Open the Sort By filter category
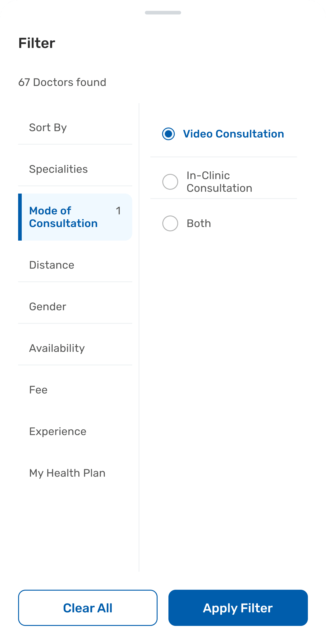 point(48,128)
